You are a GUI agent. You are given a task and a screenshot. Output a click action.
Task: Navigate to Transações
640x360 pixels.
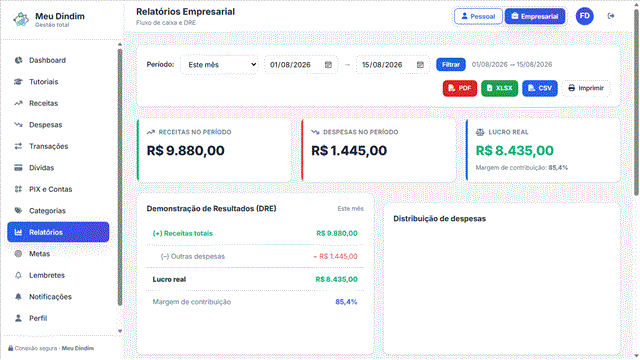pyautogui.click(x=58, y=146)
